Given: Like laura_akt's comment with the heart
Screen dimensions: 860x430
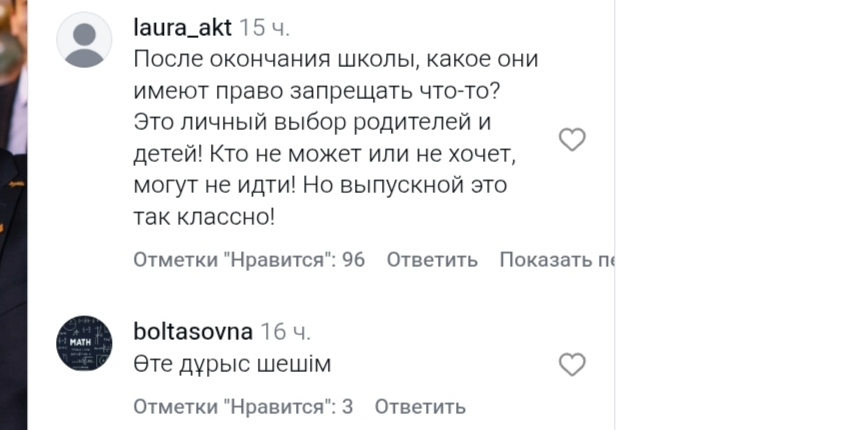Looking at the screenshot, I should pyautogui.click(x=572, y=140).
